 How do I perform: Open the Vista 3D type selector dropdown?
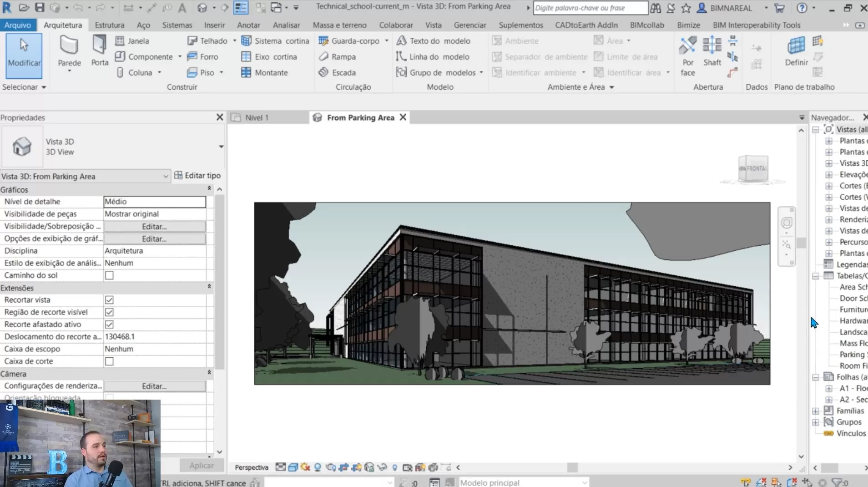click(x=221, y=147)
